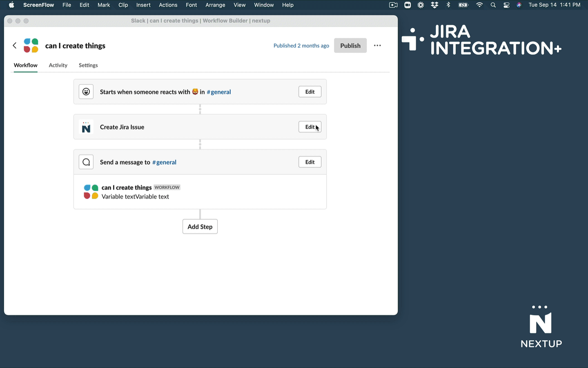The width and height of the screenshot is (588, 368).
Task: Click the window title bar text
Action: click(x=200, y=20)
